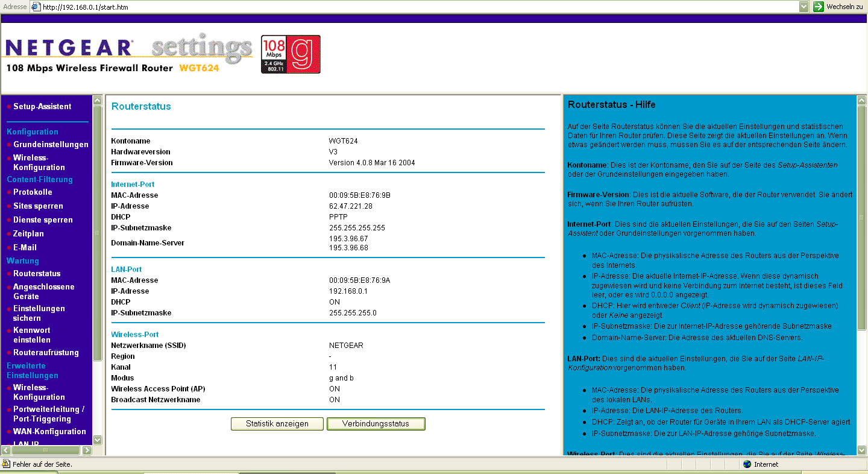Click Statistik anzeigen button

277,423
